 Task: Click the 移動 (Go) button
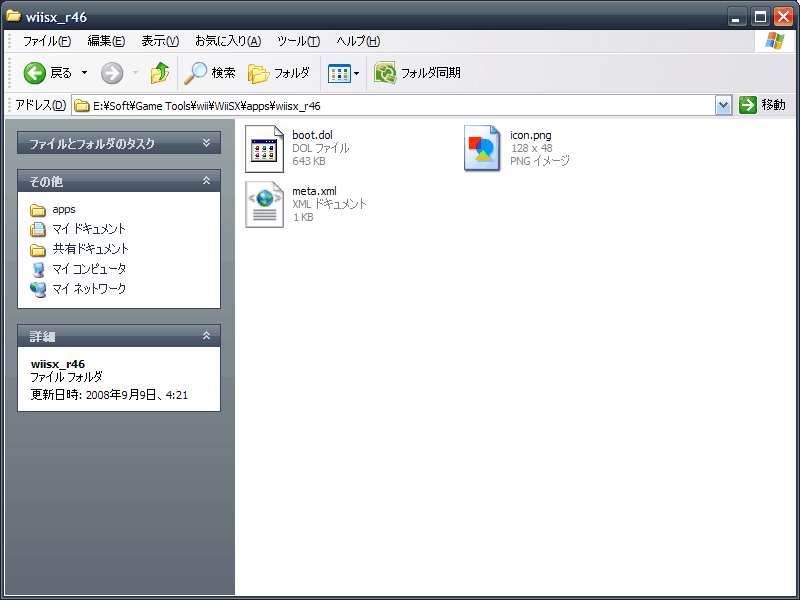click(762, 105)
